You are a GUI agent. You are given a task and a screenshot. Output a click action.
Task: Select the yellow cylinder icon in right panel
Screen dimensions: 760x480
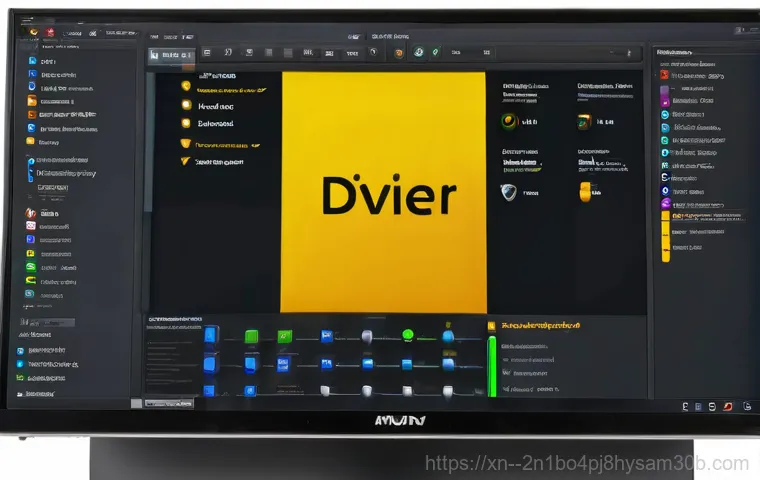click(x=585, y=192)
